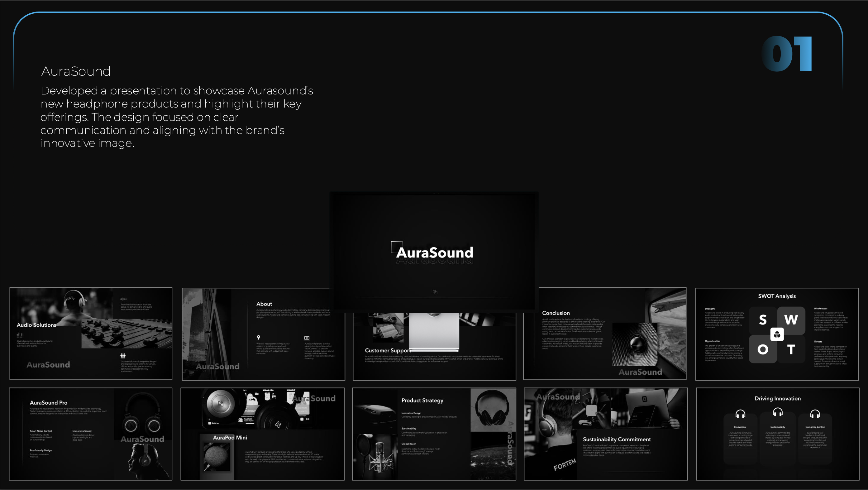Click the small icon below AuraSound title screen

tap(435, 292)
